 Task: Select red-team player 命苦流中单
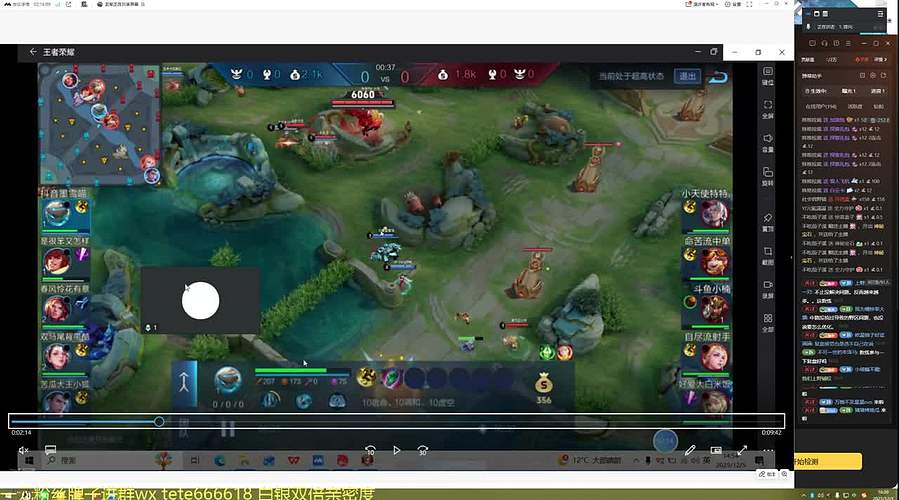tap(714, 261)
